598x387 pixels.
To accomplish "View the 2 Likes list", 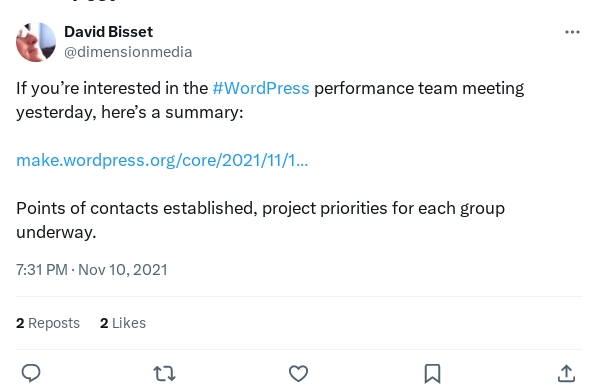I will [123, 323].
